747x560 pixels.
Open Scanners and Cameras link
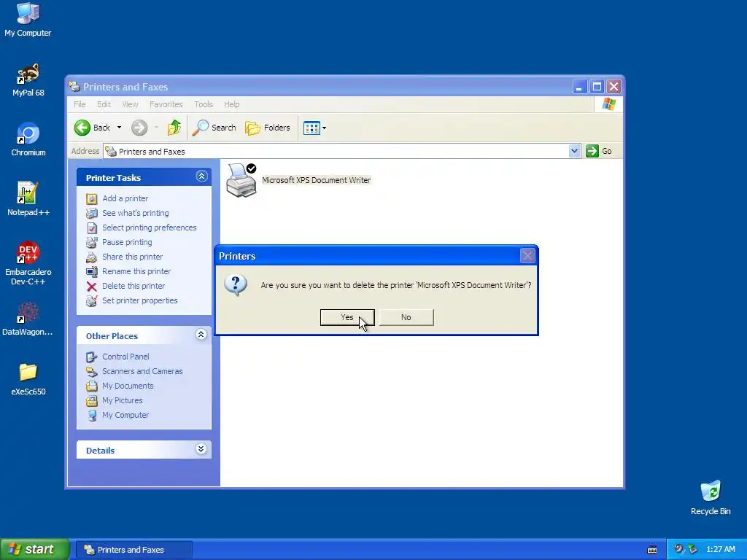pos(142,371)
